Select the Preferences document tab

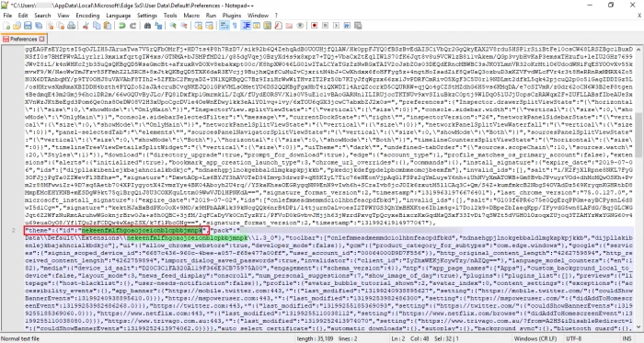coord(23,39)
